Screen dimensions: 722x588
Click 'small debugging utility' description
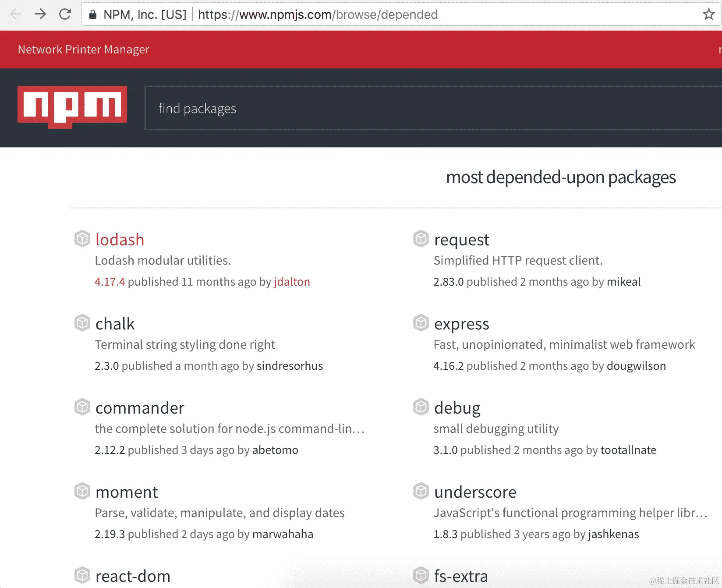tap(496, 429)
